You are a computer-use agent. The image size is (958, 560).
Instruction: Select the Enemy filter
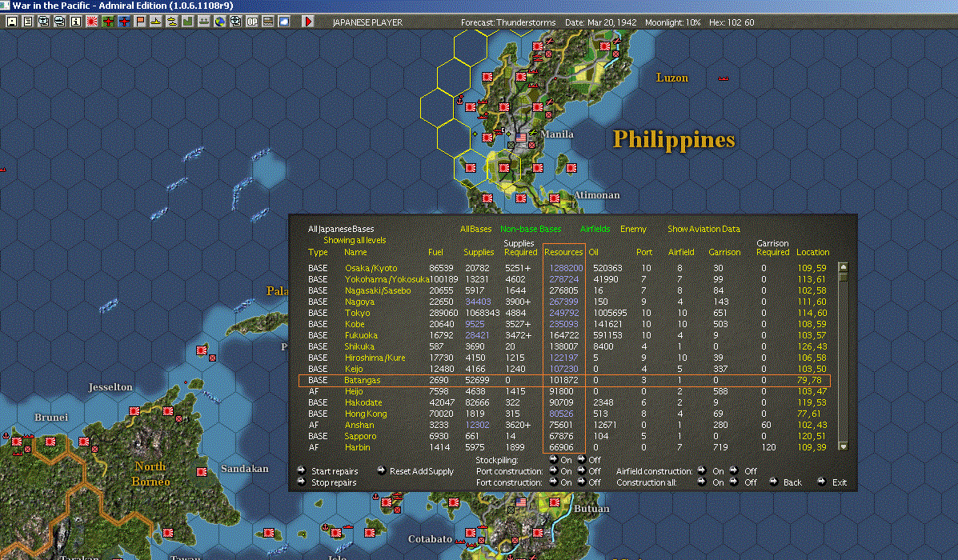click(x=633, y=229)
